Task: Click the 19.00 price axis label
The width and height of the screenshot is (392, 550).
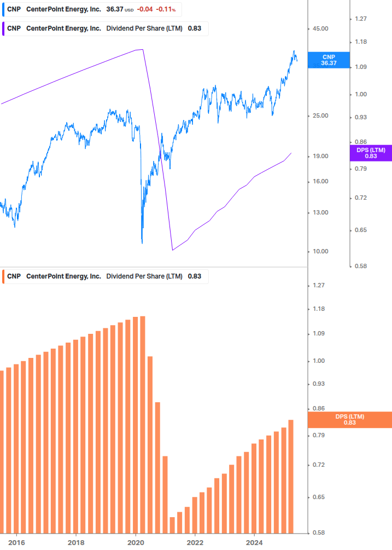Action: pyautogui.click(x=320, y=156)
